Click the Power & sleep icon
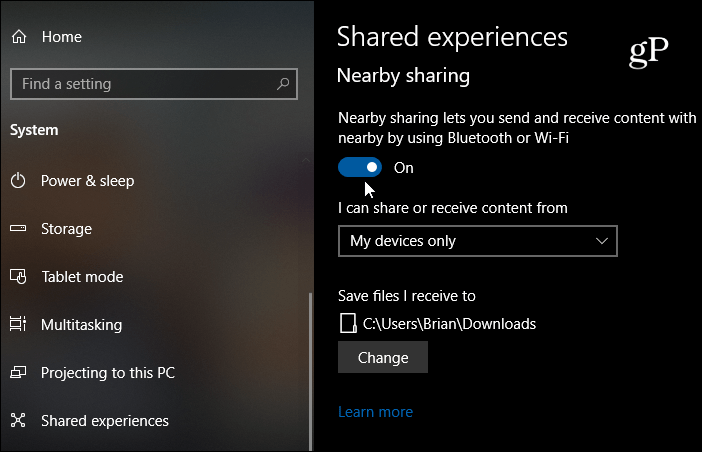The image size is (702, 452). point(18,181)
